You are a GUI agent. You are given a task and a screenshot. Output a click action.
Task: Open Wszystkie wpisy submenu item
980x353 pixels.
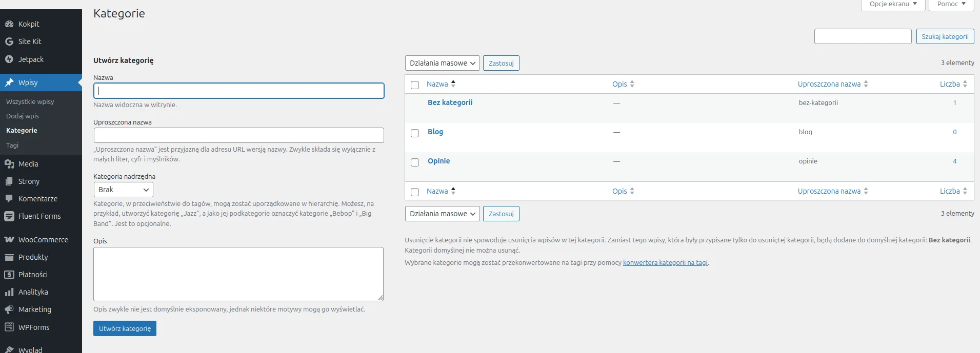pos(30,102)
